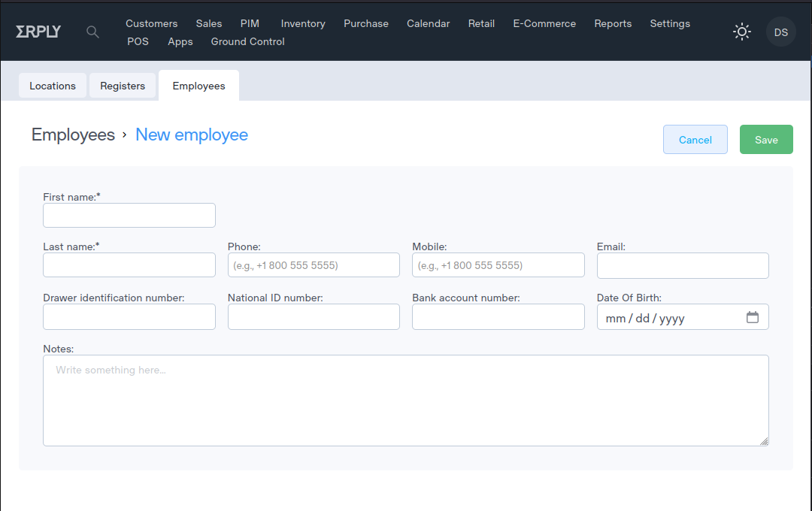Click into the Email field

click(683, 265)
